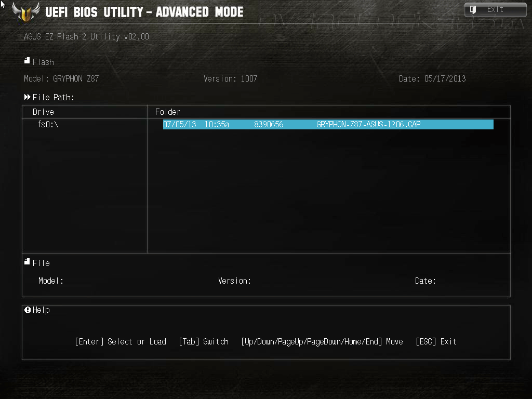Click the File section page icon
The image size is (532, 399).
coord(27,262)
